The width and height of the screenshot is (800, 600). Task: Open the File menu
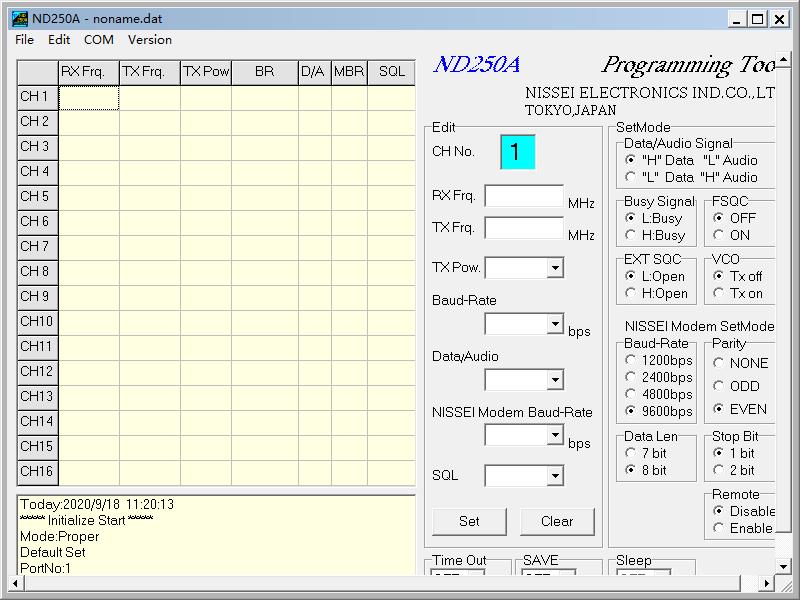(25, 40)
